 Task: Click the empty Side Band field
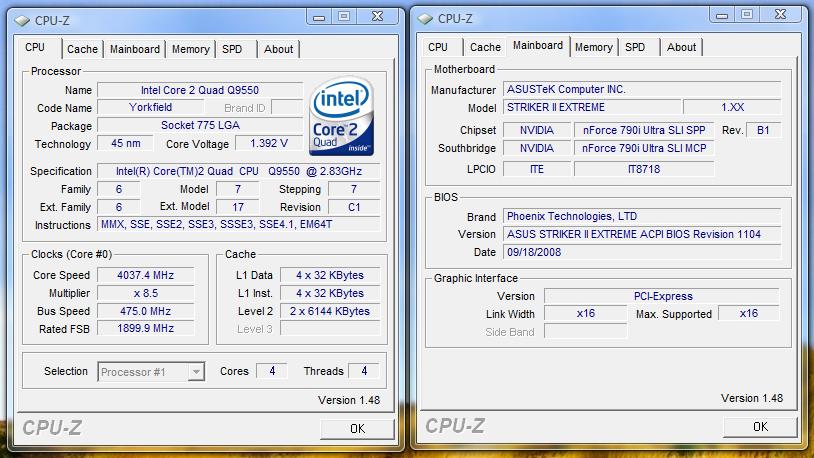[x=586, y=331]
